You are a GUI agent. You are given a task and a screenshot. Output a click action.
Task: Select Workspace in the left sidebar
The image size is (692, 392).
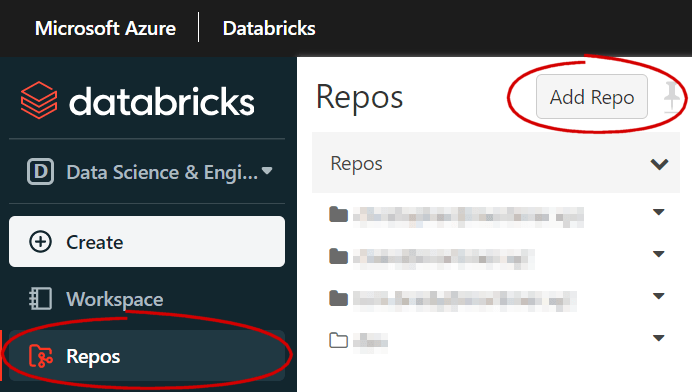[x=147, y=299]
